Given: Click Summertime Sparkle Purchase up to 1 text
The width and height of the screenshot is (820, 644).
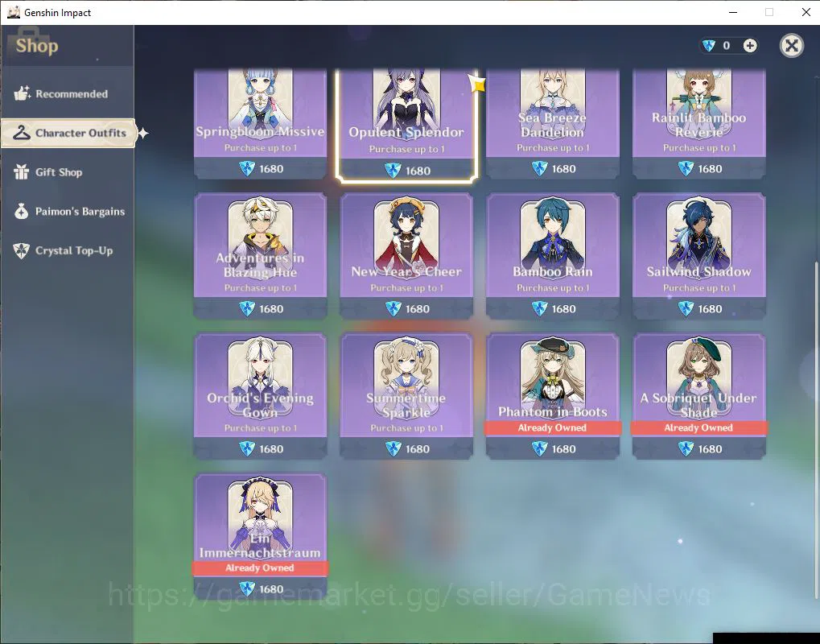Looking at the screenshot, I should point(406,428).
